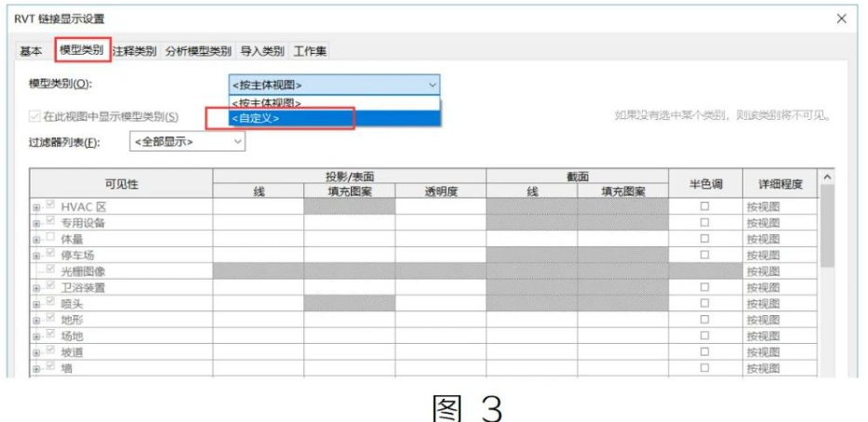Enable 半色调 for HVAC 区 row

704,206
